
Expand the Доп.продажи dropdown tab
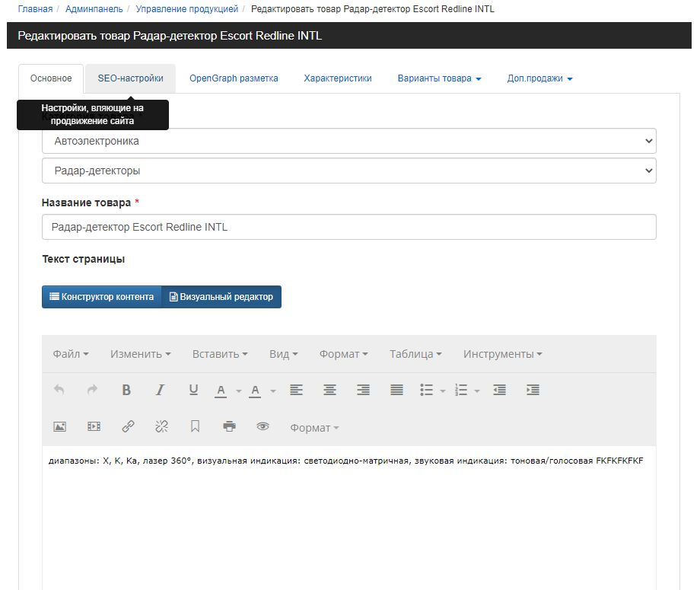coord(539,78)
